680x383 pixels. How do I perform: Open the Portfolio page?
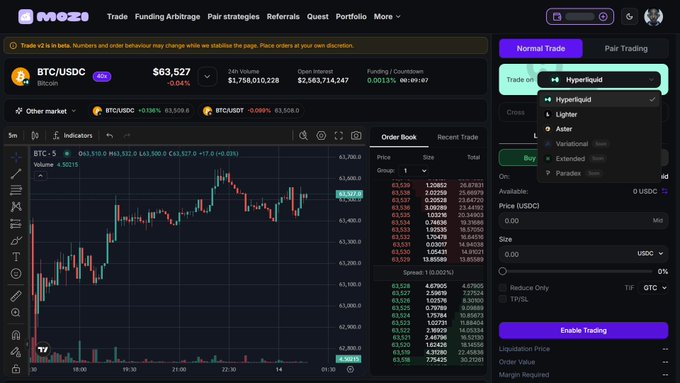(x=351, y=16)
